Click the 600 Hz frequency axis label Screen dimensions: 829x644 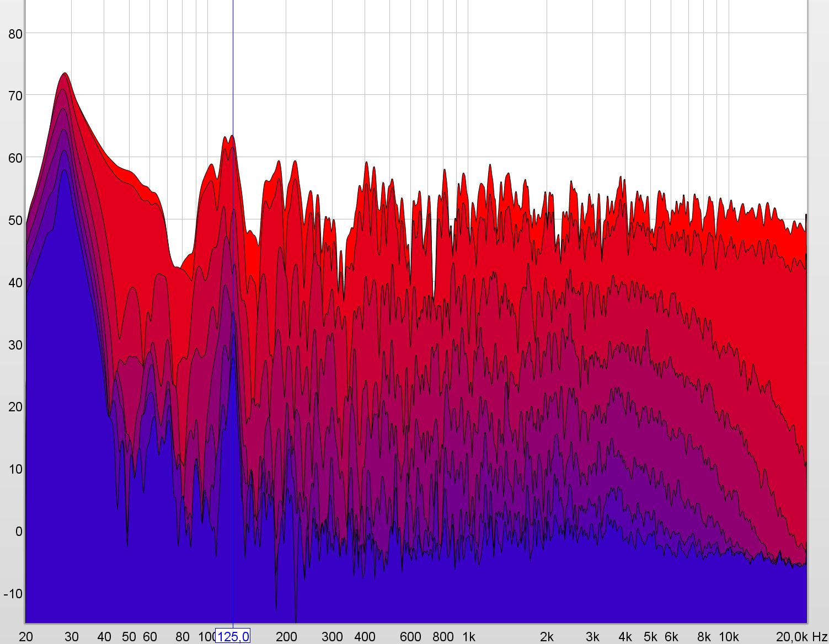pyautogui.click(x=410, y=637)
